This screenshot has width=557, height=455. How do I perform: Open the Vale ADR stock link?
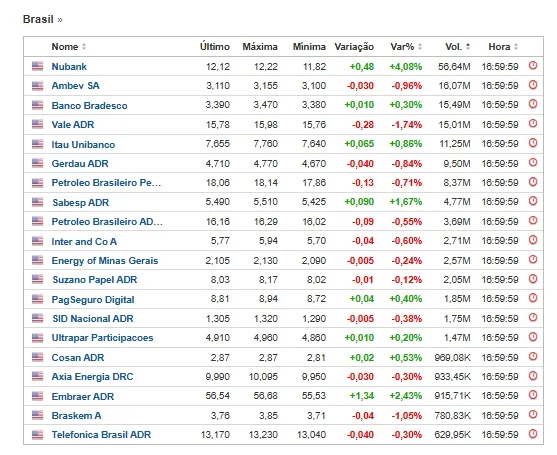point(73,125)
